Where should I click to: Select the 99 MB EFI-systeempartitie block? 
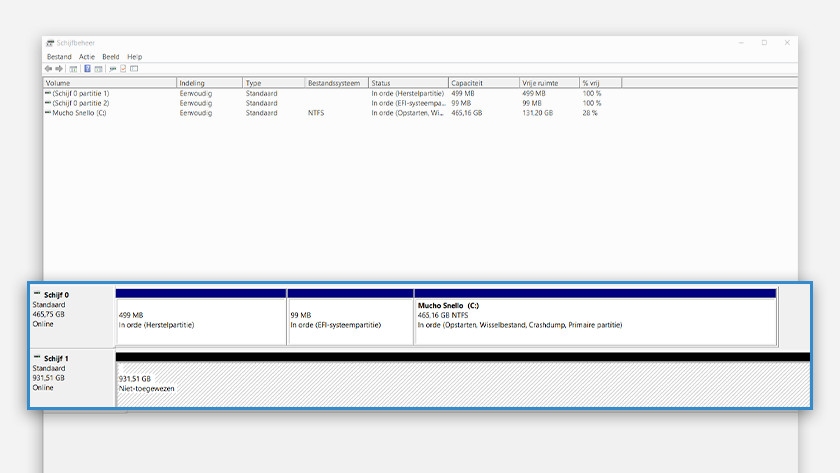pos(350,320)
